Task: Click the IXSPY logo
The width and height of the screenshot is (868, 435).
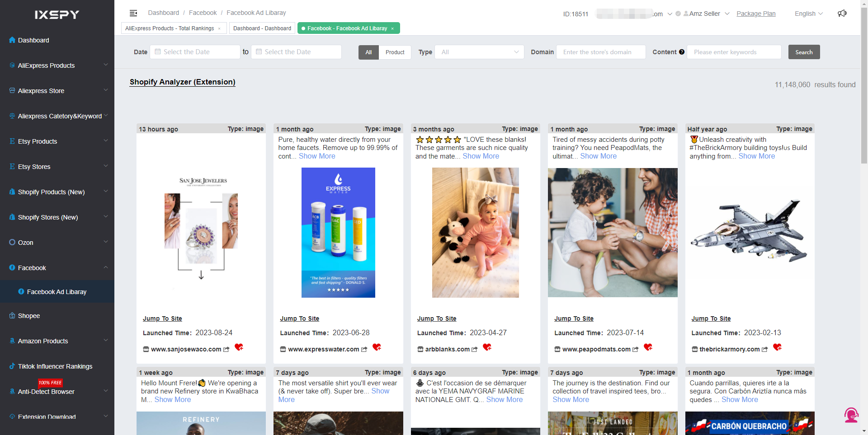Action: click(x=57, y=15)
